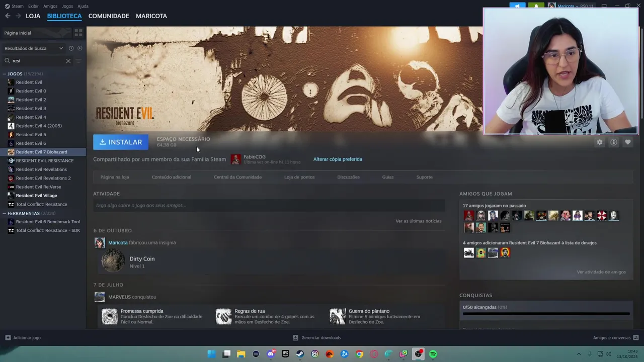This screenshot has width=644, height=362.
Task: Show hidden system tray icons
Action: point(579,354)
